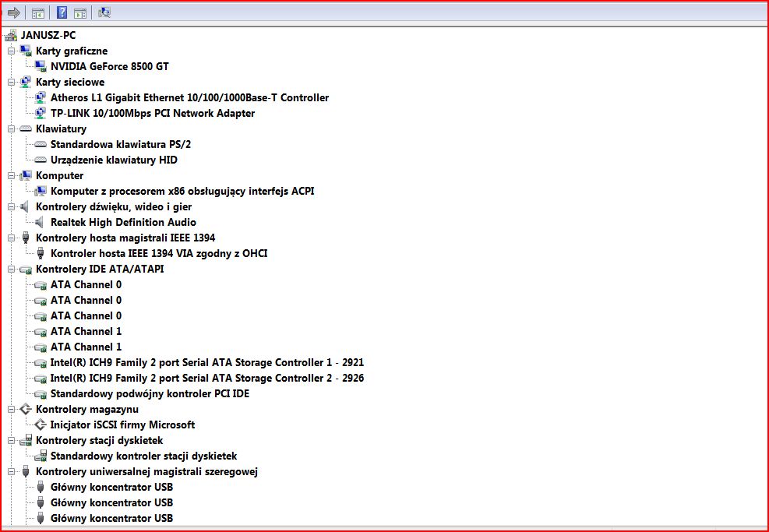The width and height of the screenshot is (769, 532).
Task: Collapse the Komputer branch
Action: pyautogui.click(x=11, y=175)
